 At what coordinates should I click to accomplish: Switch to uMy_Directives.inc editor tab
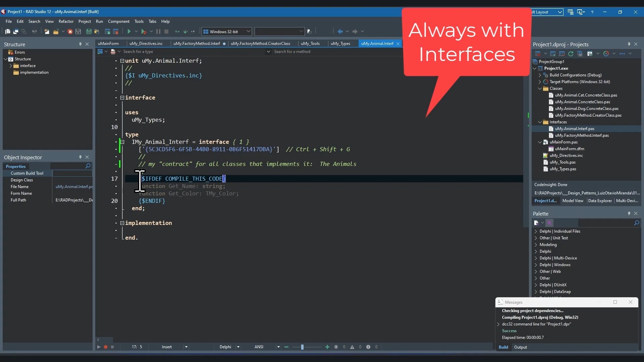tap(146, 44)
